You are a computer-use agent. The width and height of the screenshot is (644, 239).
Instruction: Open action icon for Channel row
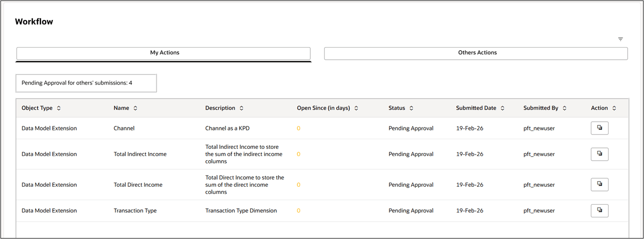coord(599,128)
